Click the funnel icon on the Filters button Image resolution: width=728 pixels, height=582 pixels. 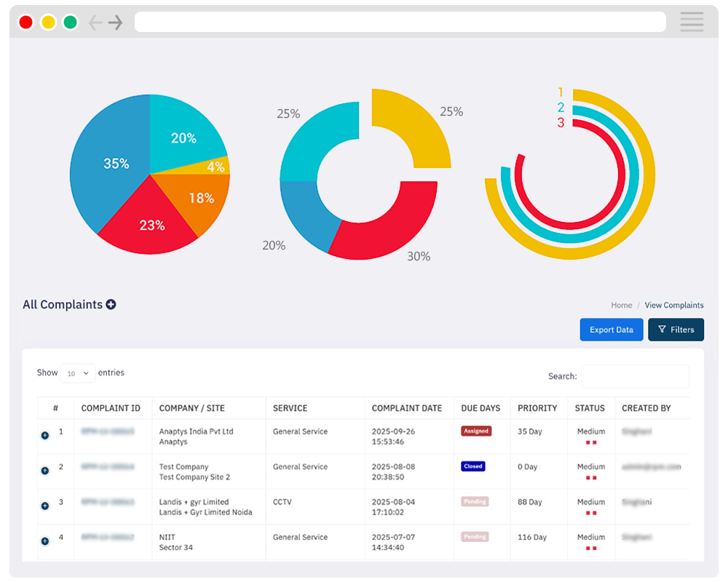coord(663,330)
